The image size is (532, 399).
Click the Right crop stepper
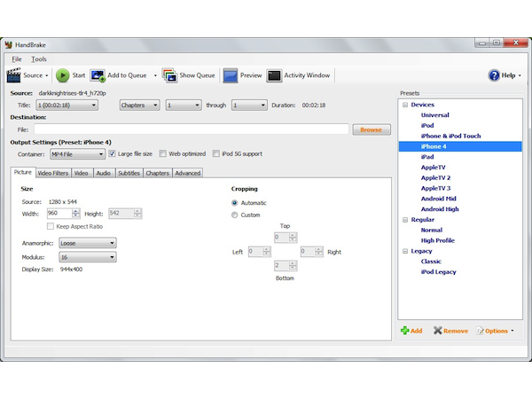point(319,252)
